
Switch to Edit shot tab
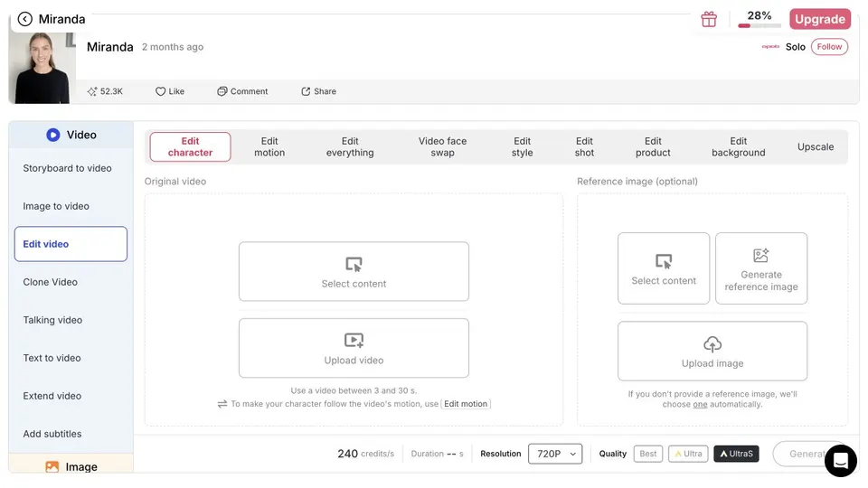coord(584,146)
